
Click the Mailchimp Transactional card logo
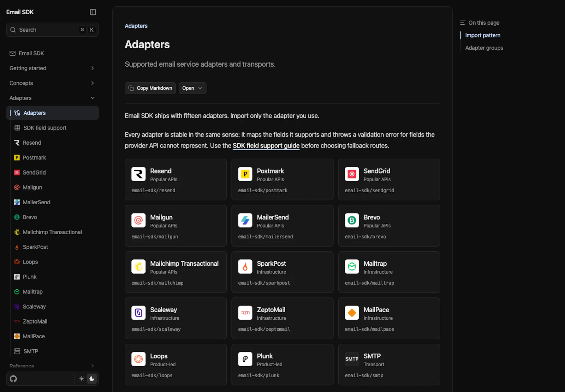click(138, 266)
